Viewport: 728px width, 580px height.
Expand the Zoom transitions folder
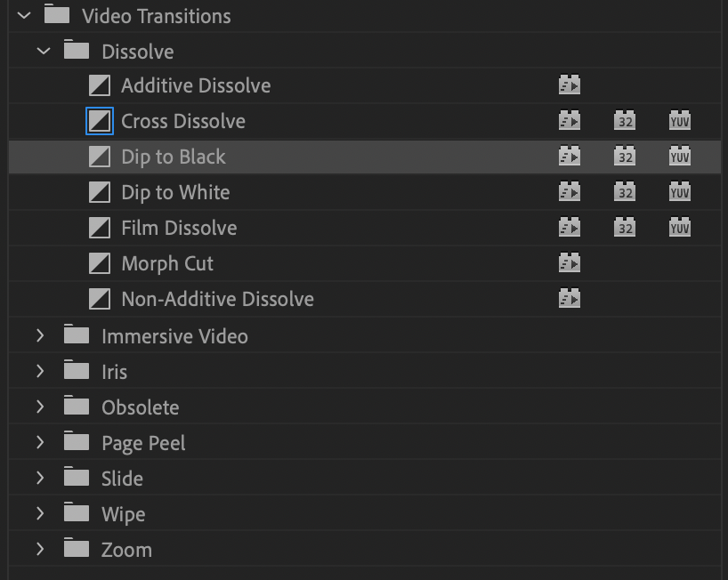click(40, 549)
